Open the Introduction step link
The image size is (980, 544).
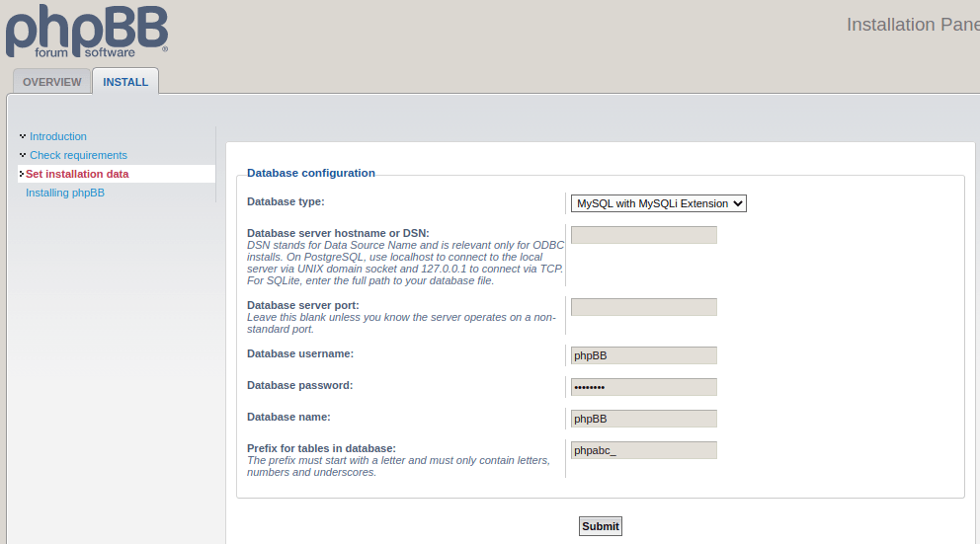pyautogui.click(x=58, y=136)
